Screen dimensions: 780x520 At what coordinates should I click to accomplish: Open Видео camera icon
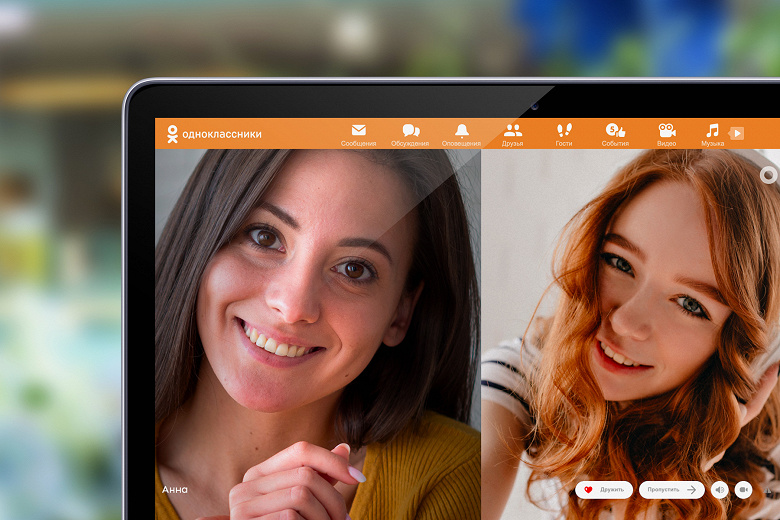click(x=667, y=130)
